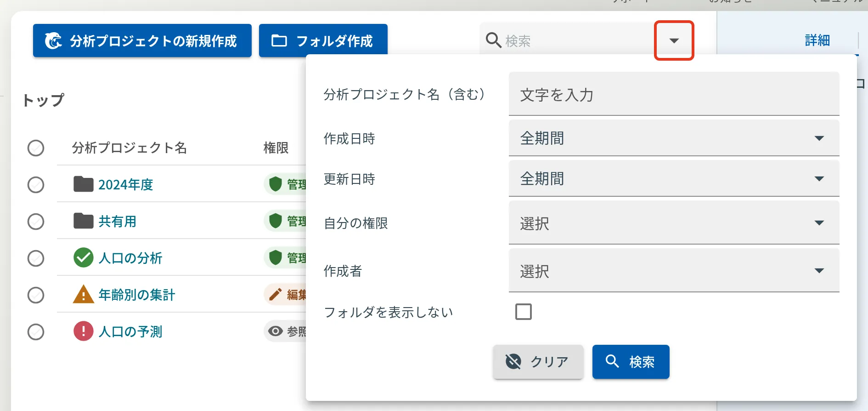868x411 pixels.
Task: Open the 人口の予測 project link
Action: (x=130, y=332)
